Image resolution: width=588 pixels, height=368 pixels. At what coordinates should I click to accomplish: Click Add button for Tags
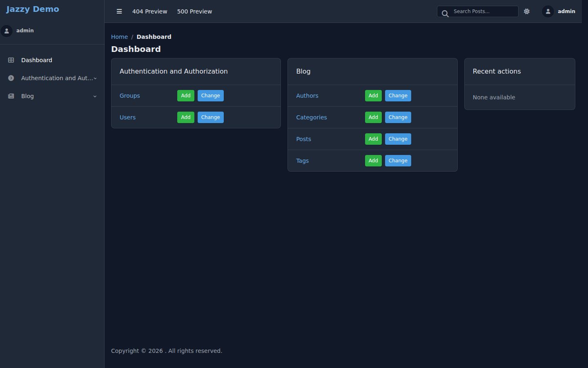(373, 161)
